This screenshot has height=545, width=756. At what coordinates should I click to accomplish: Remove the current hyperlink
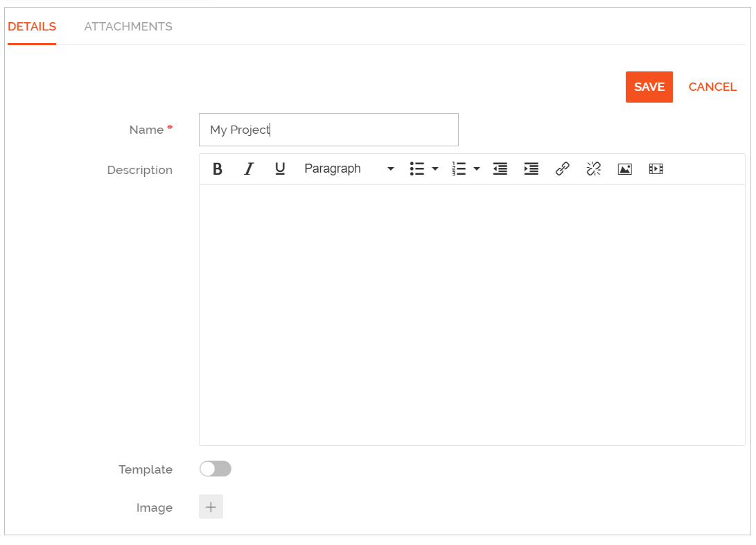coord(593,168)
